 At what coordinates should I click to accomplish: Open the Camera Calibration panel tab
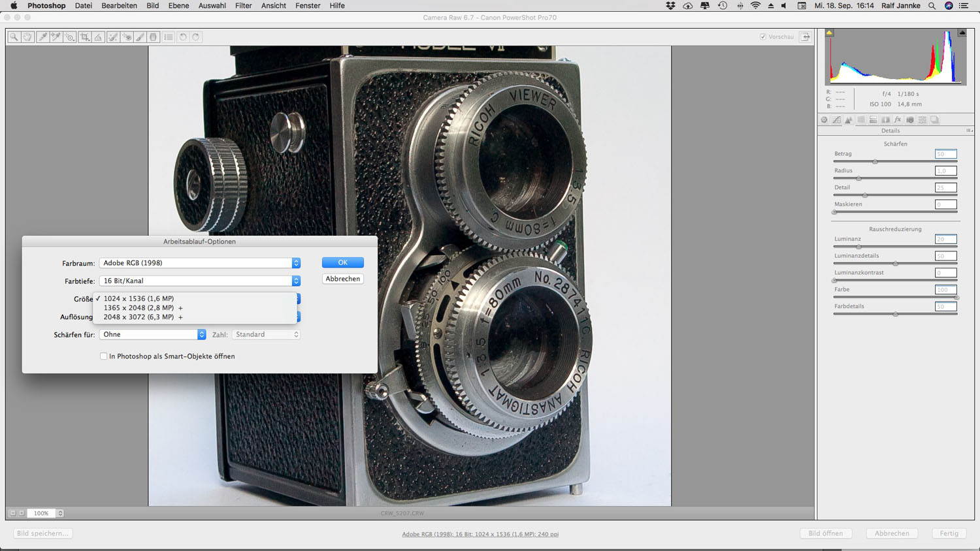[x=910, y=119]
